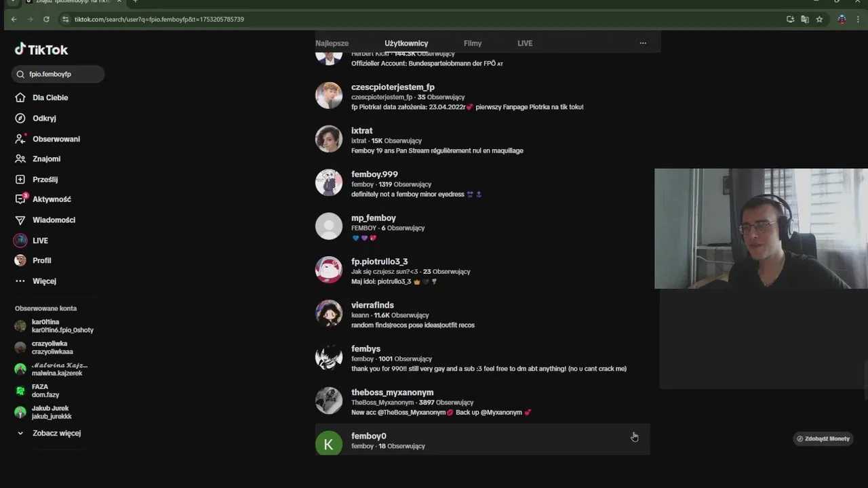
Task: Click the search magnifier icon in sidebar
Action: click(x=20, y=74)
